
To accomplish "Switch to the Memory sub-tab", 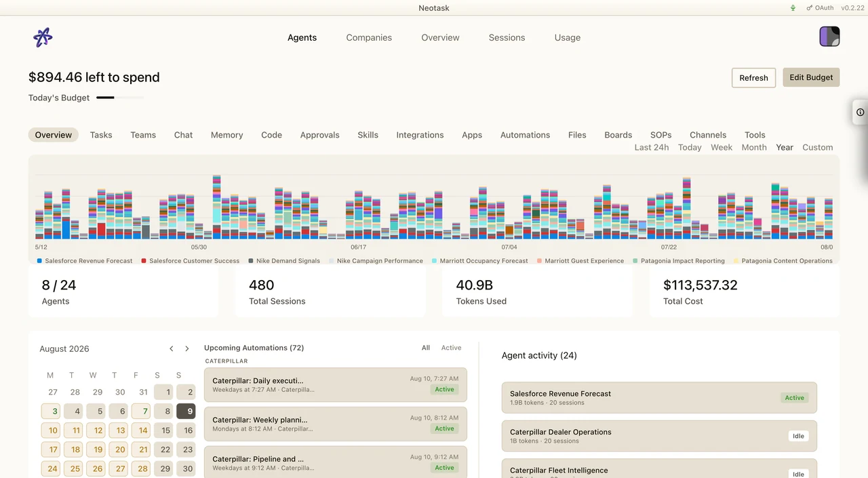I will [x=226, y=135].
